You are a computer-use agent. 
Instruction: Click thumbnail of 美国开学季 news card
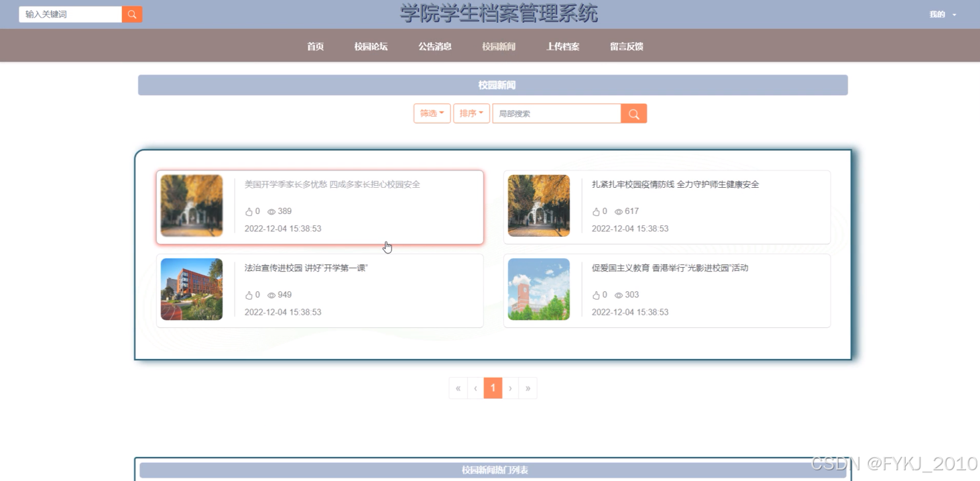pos(192,206)
